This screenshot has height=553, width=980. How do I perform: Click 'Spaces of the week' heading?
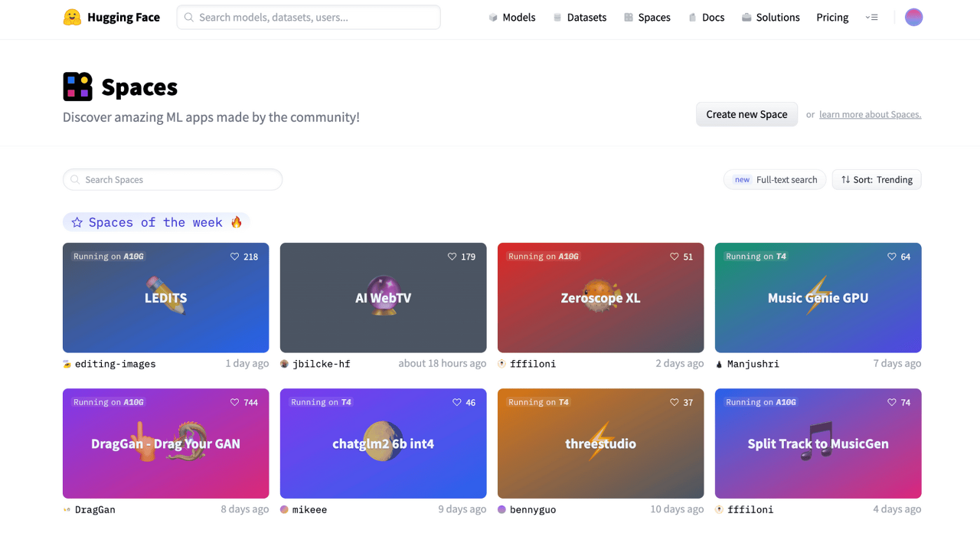coord(155,222)
